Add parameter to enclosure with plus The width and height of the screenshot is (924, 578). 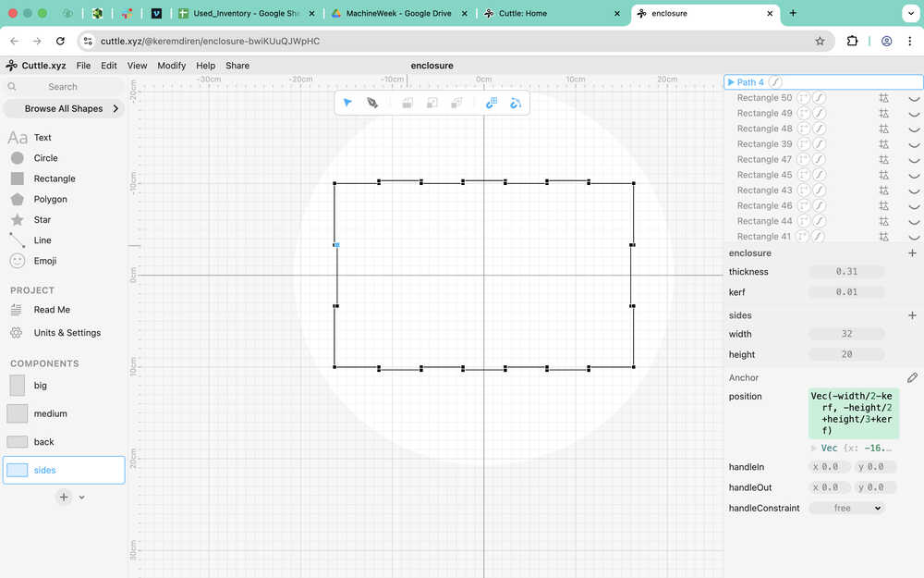912,253
